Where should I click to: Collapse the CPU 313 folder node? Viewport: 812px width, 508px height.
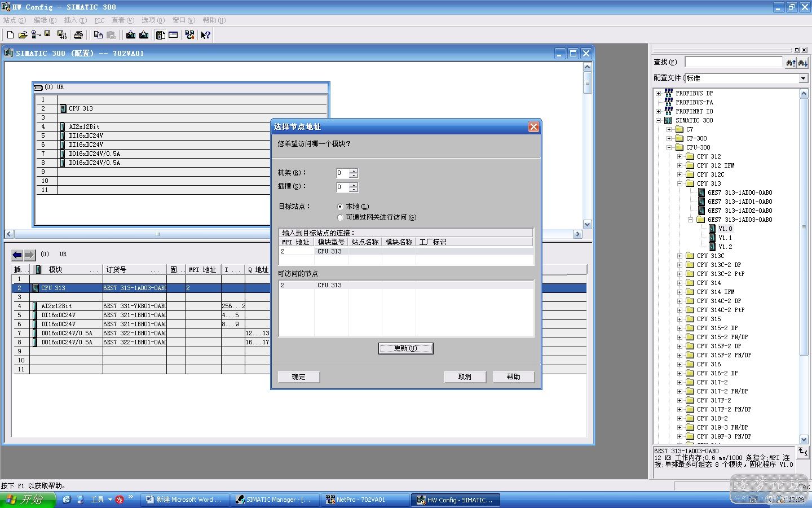(679, 183)
